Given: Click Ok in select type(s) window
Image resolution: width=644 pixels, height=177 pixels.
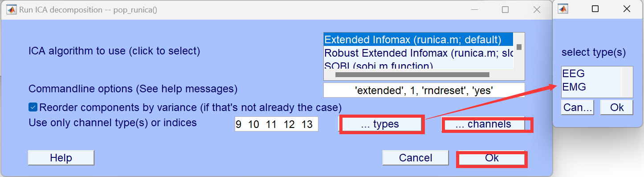Looking at the screenshot, I should click(617, 107).
